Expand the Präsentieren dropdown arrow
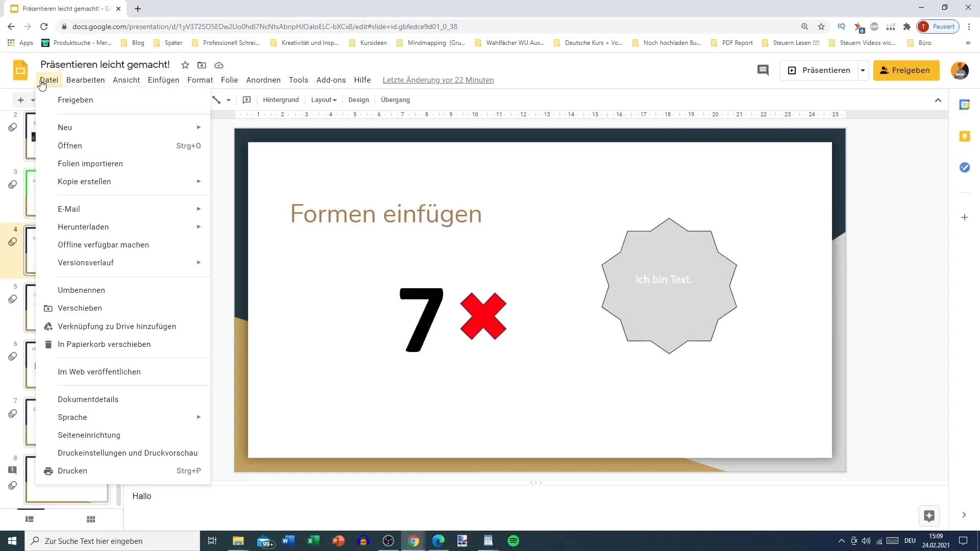This screenshot has height=551, width=980. point(863,70)
